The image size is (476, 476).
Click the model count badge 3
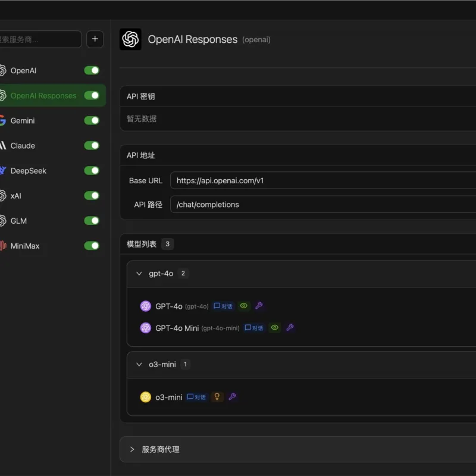(167, 244)
